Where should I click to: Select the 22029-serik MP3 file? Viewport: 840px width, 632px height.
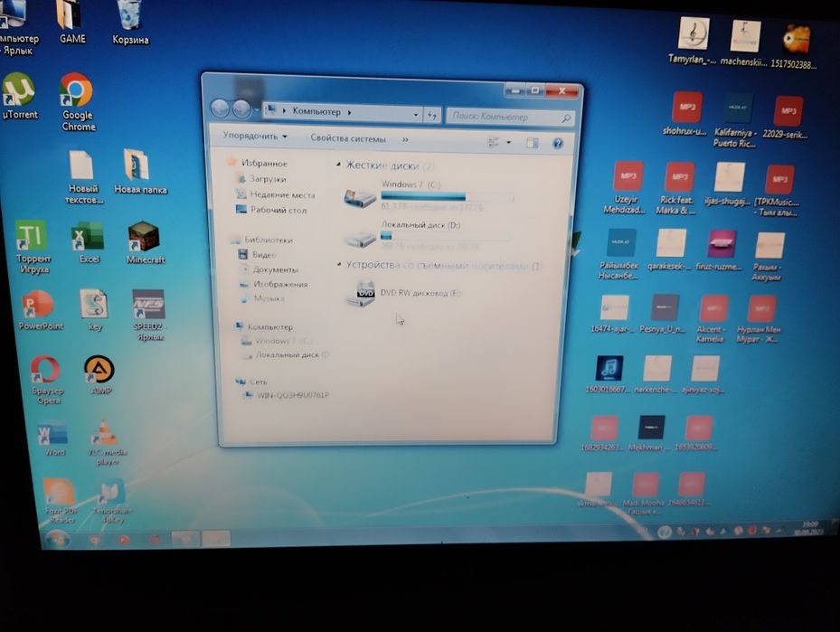coord(787,119)
